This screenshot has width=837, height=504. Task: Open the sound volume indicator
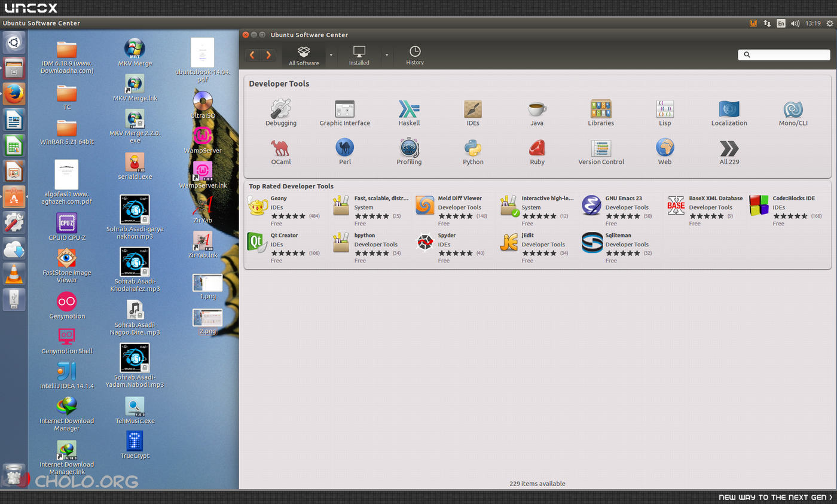point(795,23)
